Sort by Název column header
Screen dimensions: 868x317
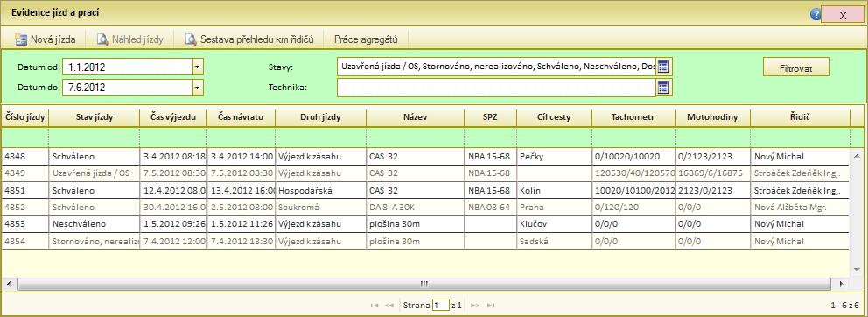pos(415,117)
